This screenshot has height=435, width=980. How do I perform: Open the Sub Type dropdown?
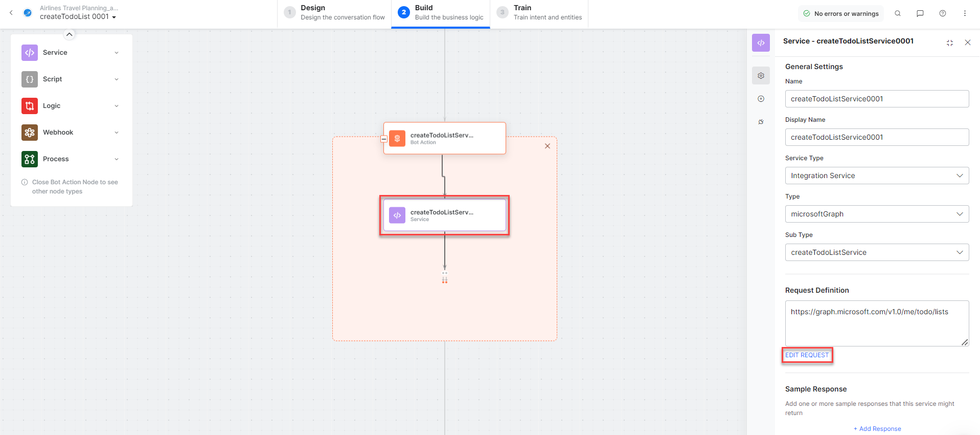click(876, 252)
